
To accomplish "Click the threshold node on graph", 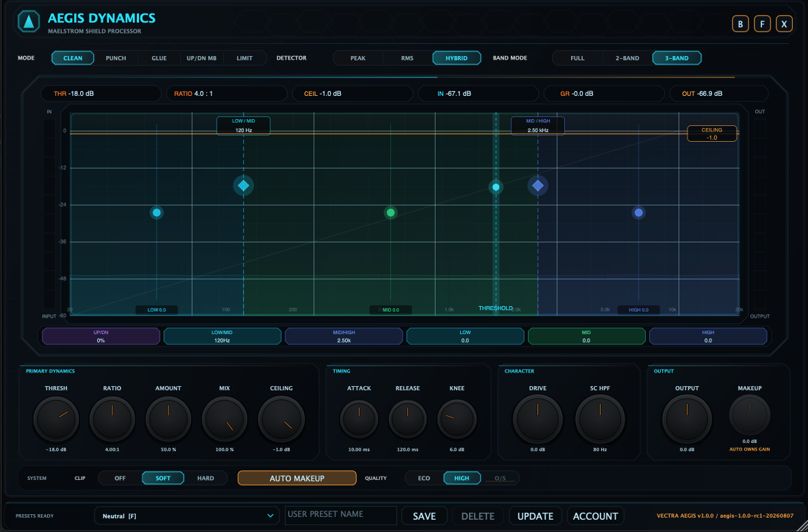I will point(496,187).
